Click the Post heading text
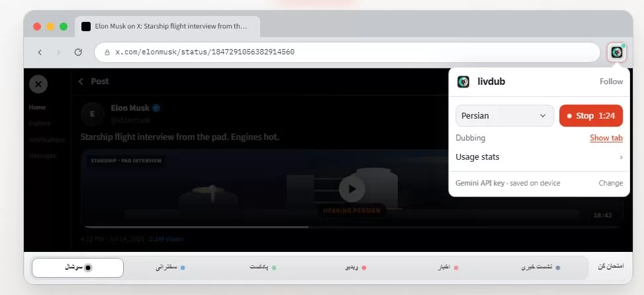Screen dimensions: 644x295 click(x=100, y=82)
